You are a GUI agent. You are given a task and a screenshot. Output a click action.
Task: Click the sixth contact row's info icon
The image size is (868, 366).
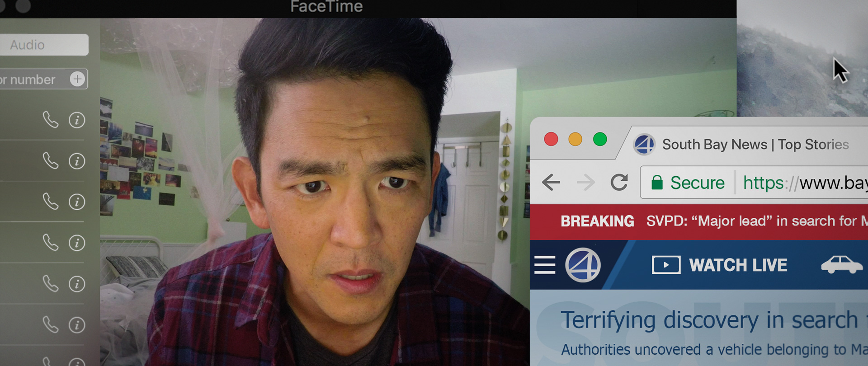coord(77,325)
